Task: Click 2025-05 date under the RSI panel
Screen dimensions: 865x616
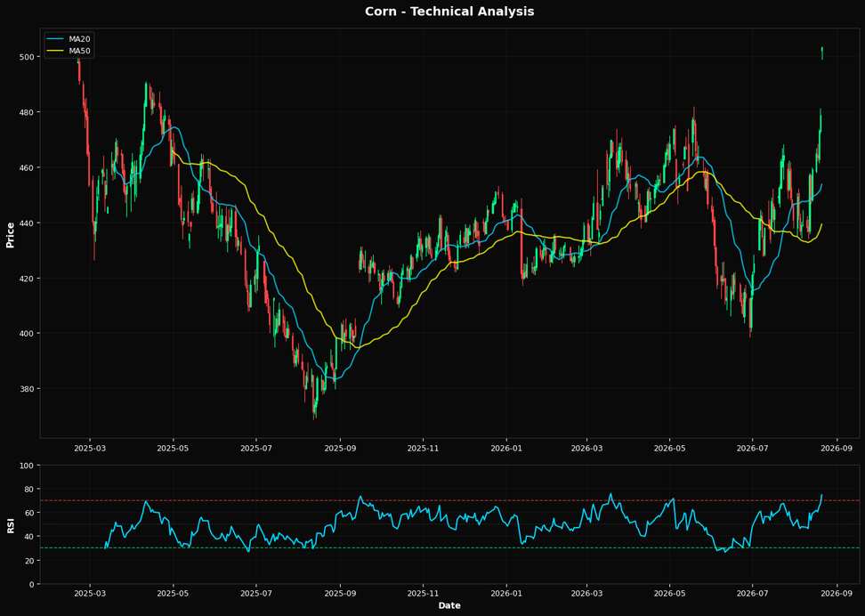Action: pos(174,594)
